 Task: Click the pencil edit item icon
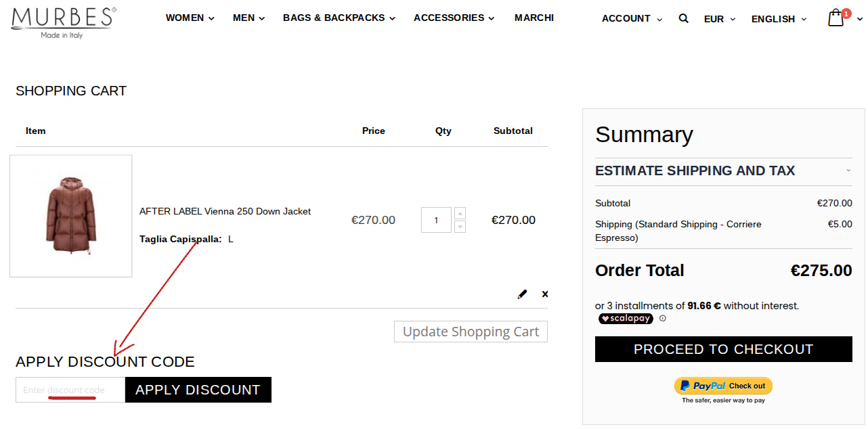(x=522, y=294)
